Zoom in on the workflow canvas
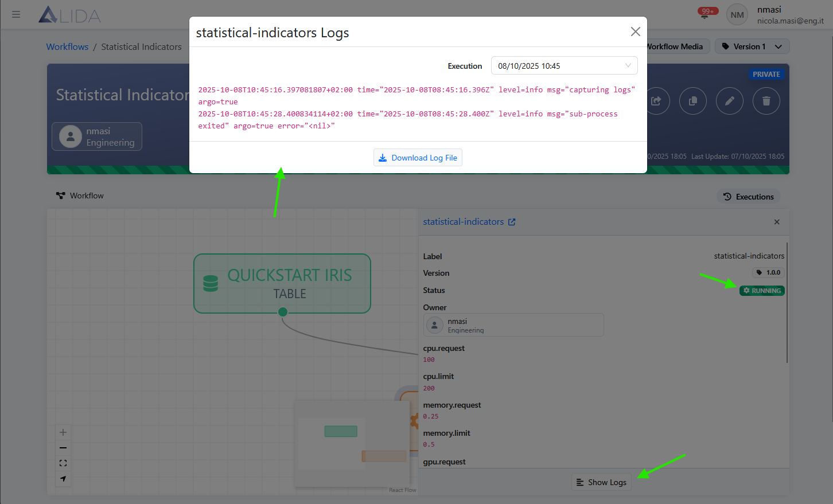The image size is (833, 504). 63,432
